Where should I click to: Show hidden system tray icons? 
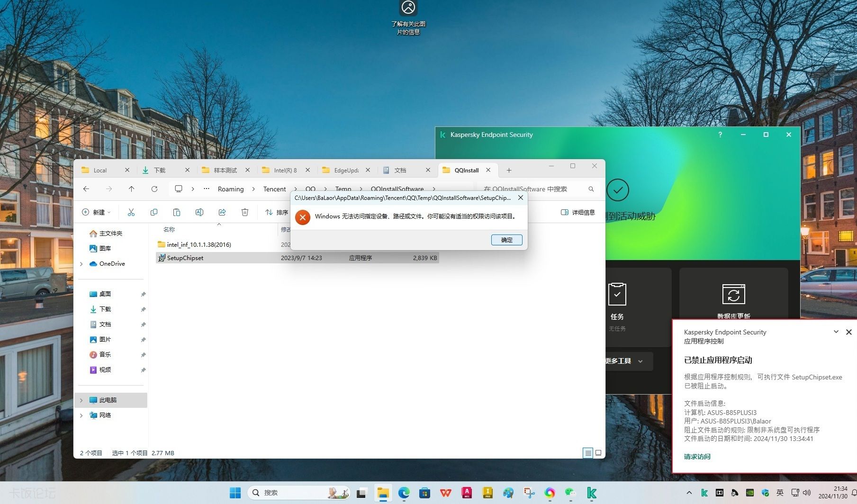[689, 493]
